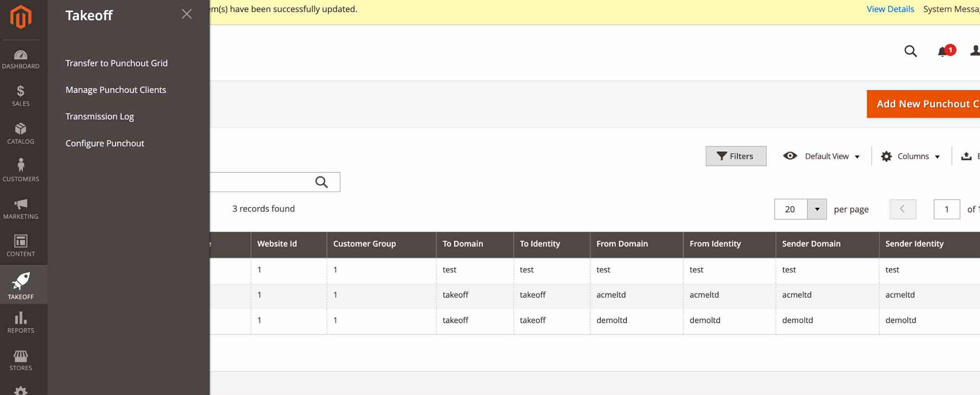Select Transfer to Punchout Grid
Image resolution: width=980 pixels, height=395 pixels.
coord(116,63)
